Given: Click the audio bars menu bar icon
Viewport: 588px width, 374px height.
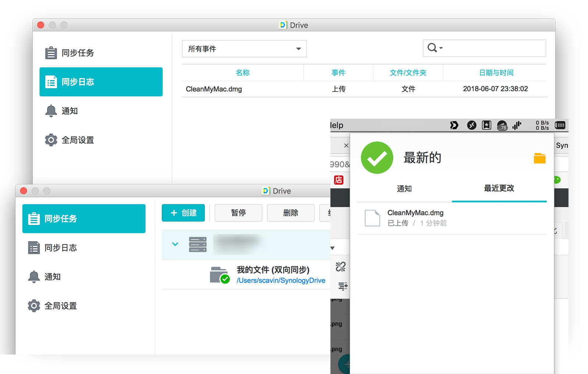Looking at the screenshot, I should click(x=517, y=125).
